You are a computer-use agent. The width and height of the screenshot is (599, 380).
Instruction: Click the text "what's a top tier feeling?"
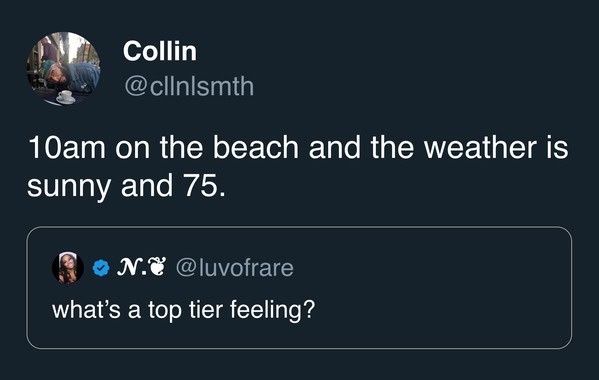pyautogui.click(x=183, y=309)
